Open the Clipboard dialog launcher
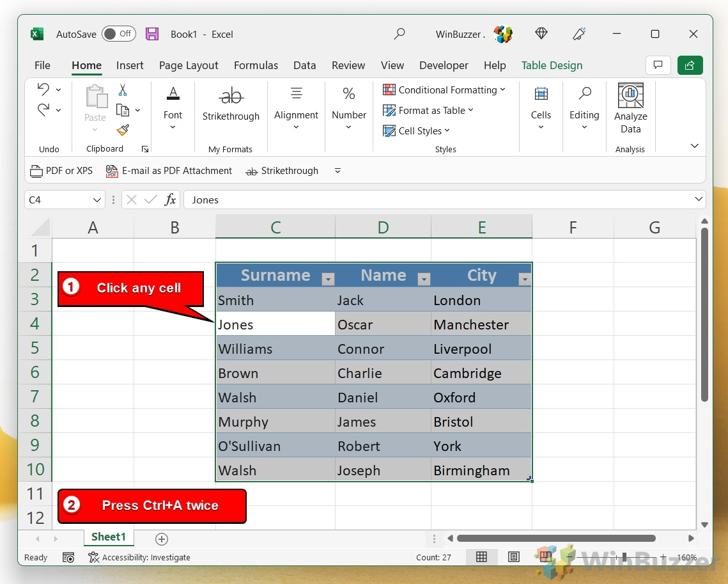Screen dimensions: 728x584 [x=145, y=149]
